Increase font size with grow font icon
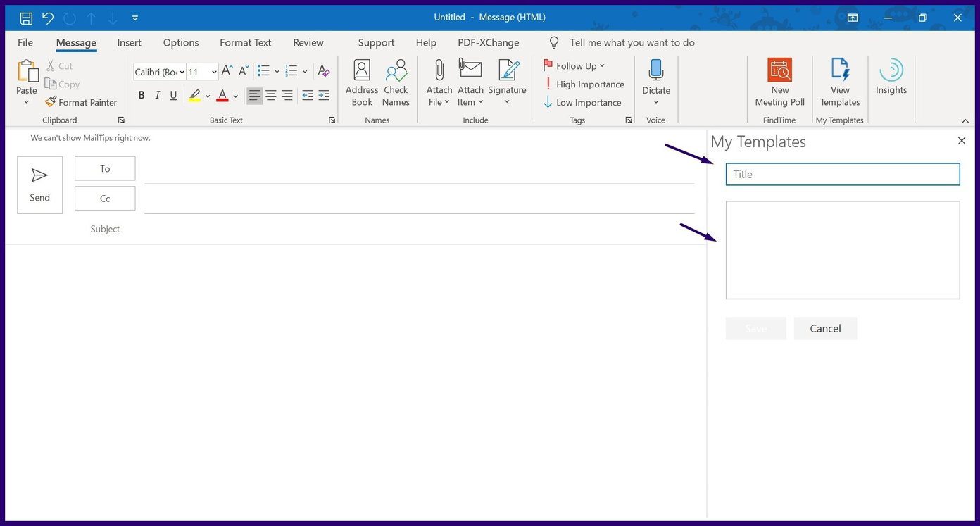The width and height of the screenshot is (980, 526). [x=227, y=71]
